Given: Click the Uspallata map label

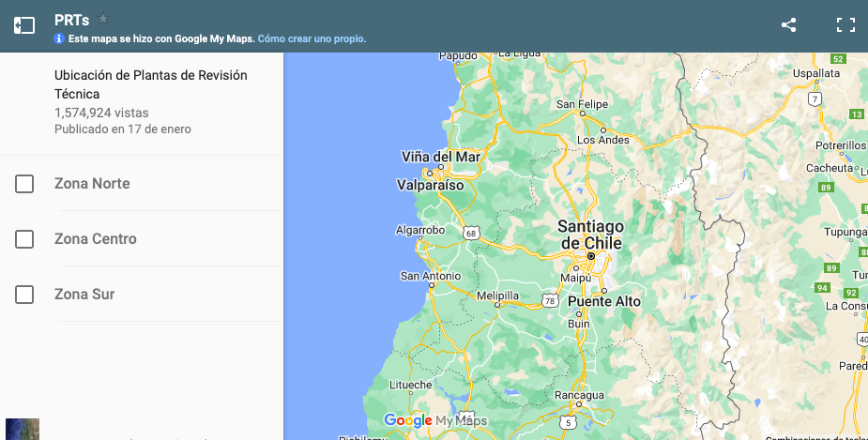Looking at the screenshot, I should click(x=816, y=73).
